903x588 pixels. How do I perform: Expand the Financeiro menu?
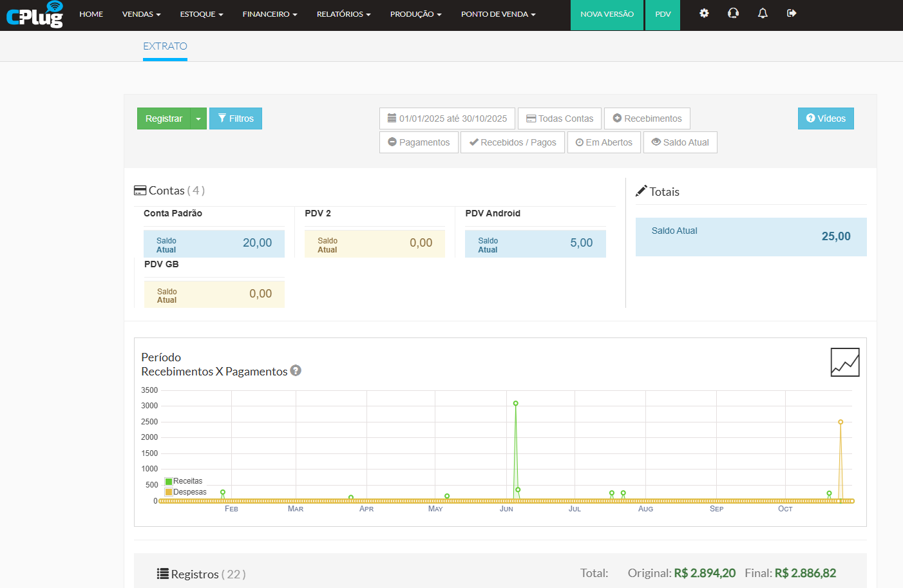coord(269,14)
